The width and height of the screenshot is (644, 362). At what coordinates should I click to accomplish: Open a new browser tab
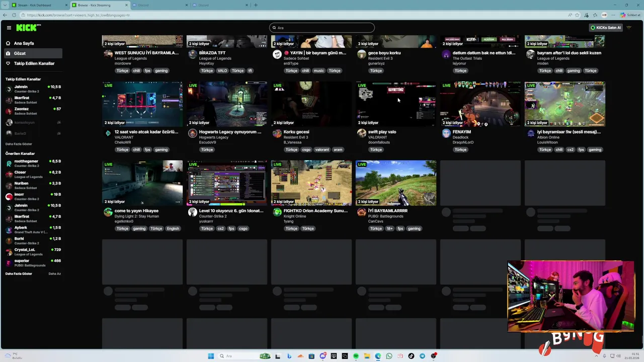tap(256, 5)
